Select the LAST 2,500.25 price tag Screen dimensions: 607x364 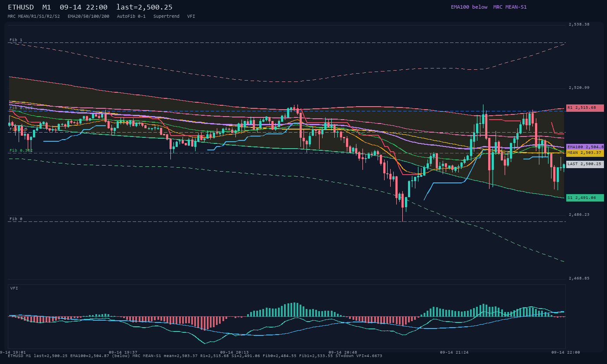585,164
